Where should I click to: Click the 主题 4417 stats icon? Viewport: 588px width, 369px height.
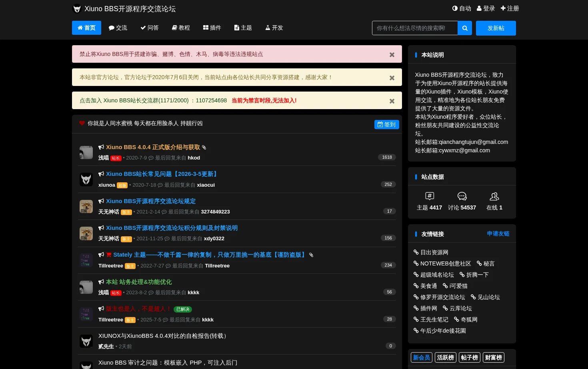pos(430,196)
